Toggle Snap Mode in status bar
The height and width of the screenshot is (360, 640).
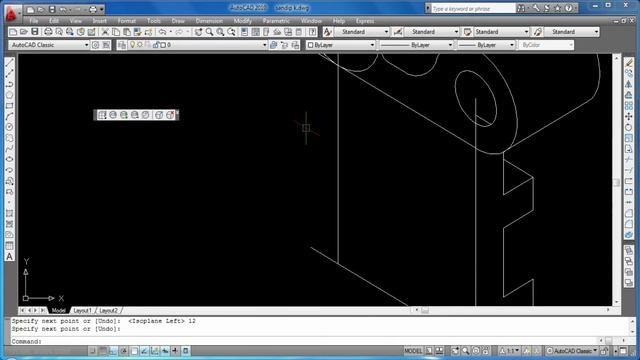(93, 351)
